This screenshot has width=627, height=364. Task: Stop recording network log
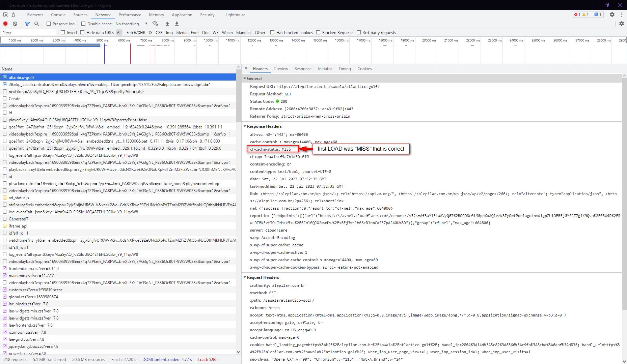pyautogui.click(x=5, y=24)
